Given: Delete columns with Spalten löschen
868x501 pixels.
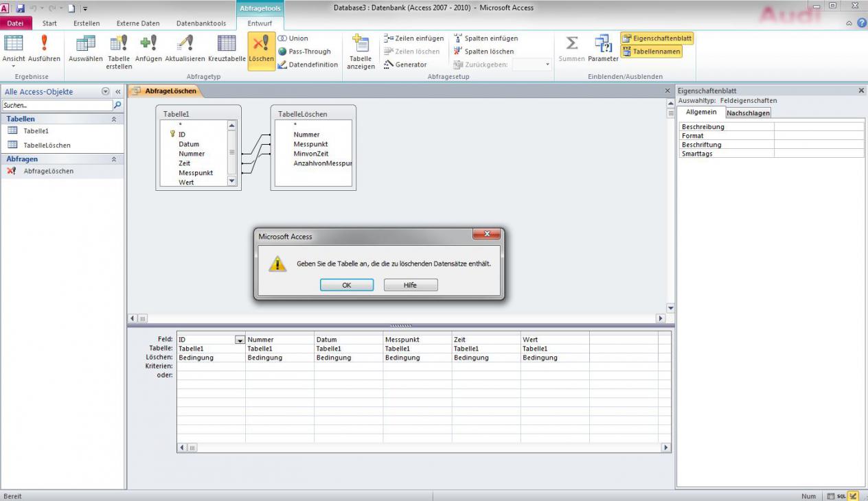Looking at the screenshot, I should 484,51.
